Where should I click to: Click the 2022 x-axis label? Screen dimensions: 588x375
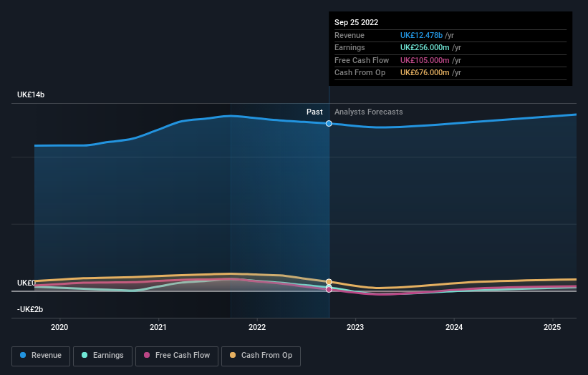[x=257, y=327]
